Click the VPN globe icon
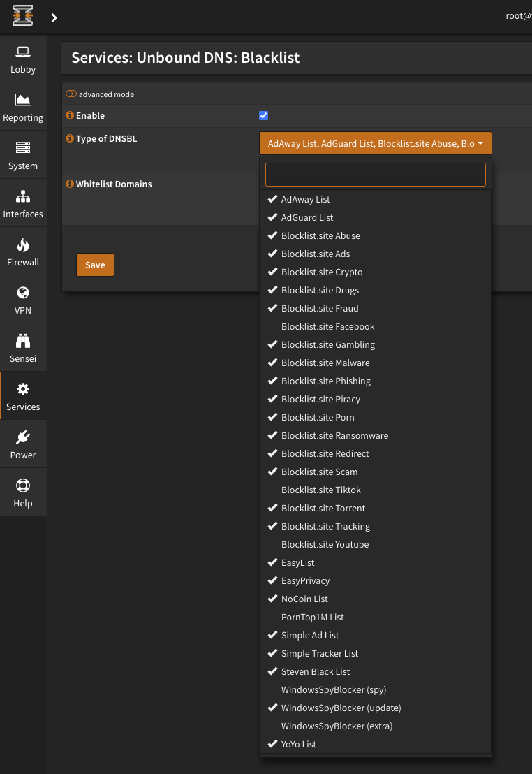 point(23,293)
